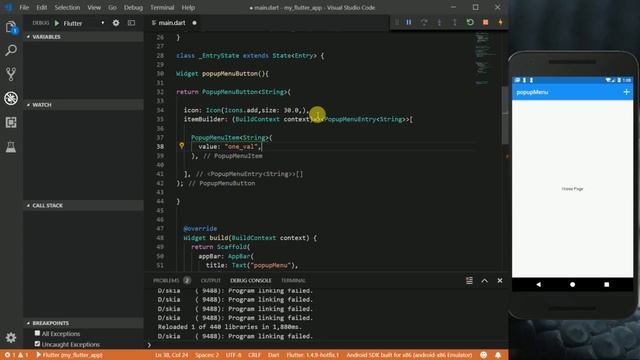
Task: Switch to the Output panel tab
Action: pos(210,280)
